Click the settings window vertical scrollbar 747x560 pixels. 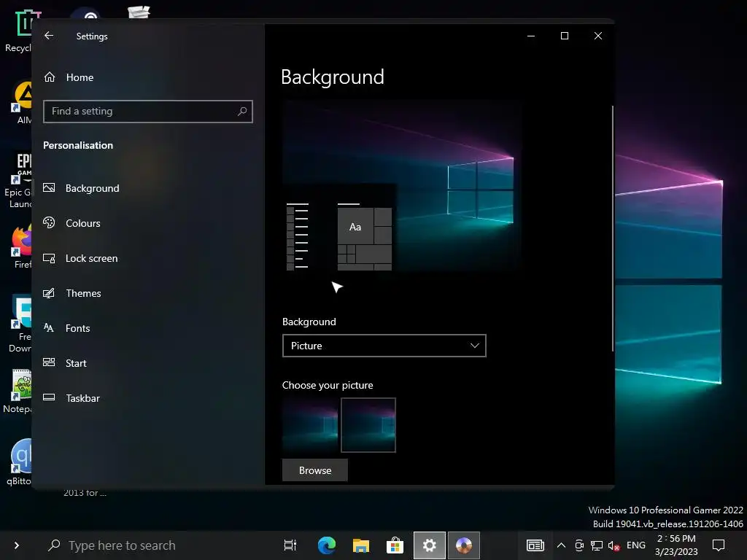612,228
